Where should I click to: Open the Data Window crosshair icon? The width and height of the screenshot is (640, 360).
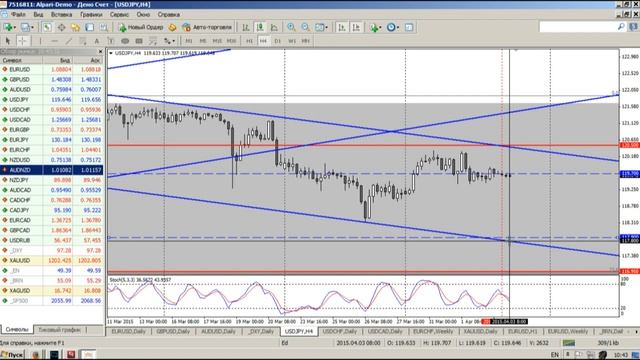(x=61, y=27)
